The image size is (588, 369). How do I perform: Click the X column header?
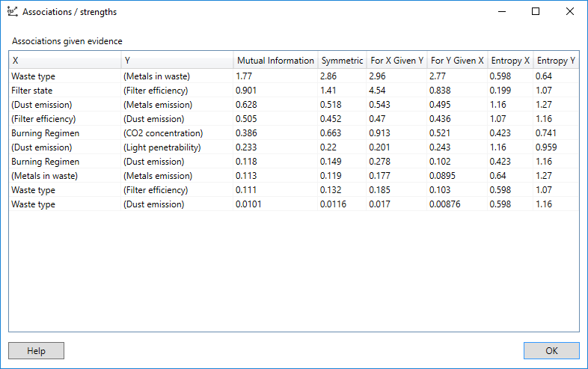coord(65,61)
